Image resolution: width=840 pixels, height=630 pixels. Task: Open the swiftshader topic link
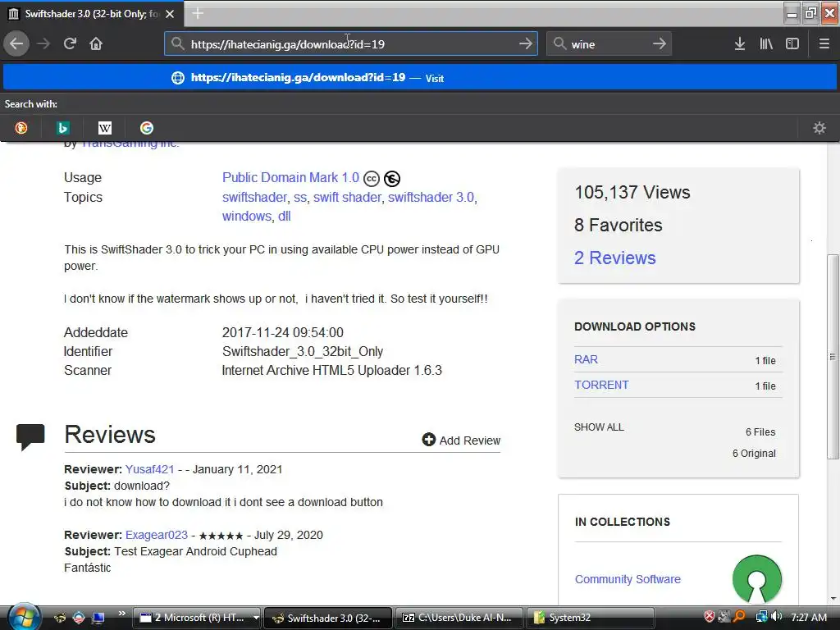coord(254,197)
